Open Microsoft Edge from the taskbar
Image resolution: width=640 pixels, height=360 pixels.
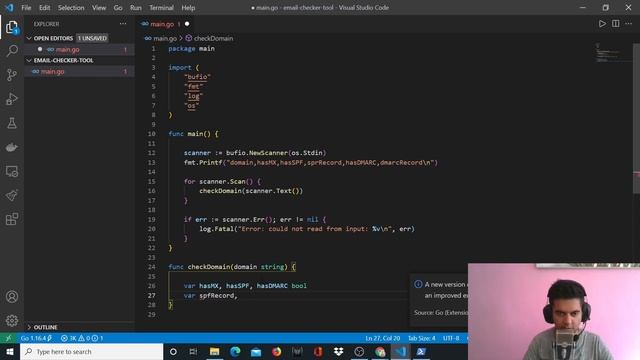click(x=235, y=351)
